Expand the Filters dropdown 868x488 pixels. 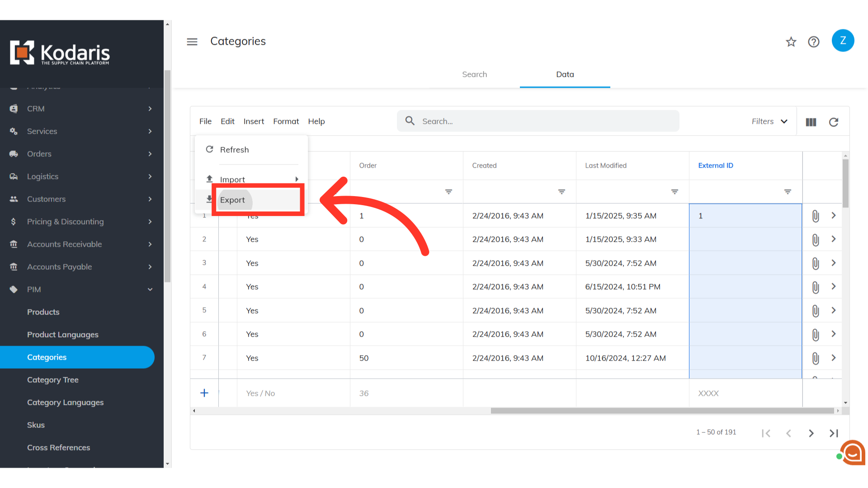tap(769, 122)
